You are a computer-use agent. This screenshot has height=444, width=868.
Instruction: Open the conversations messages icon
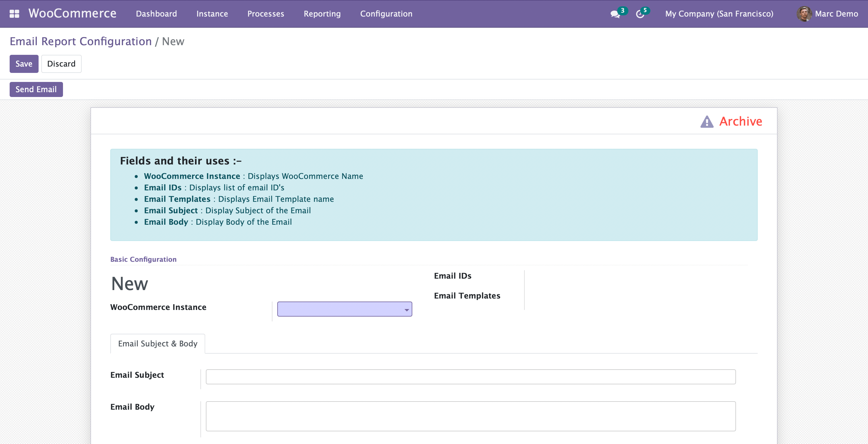(x=615, y=14)
